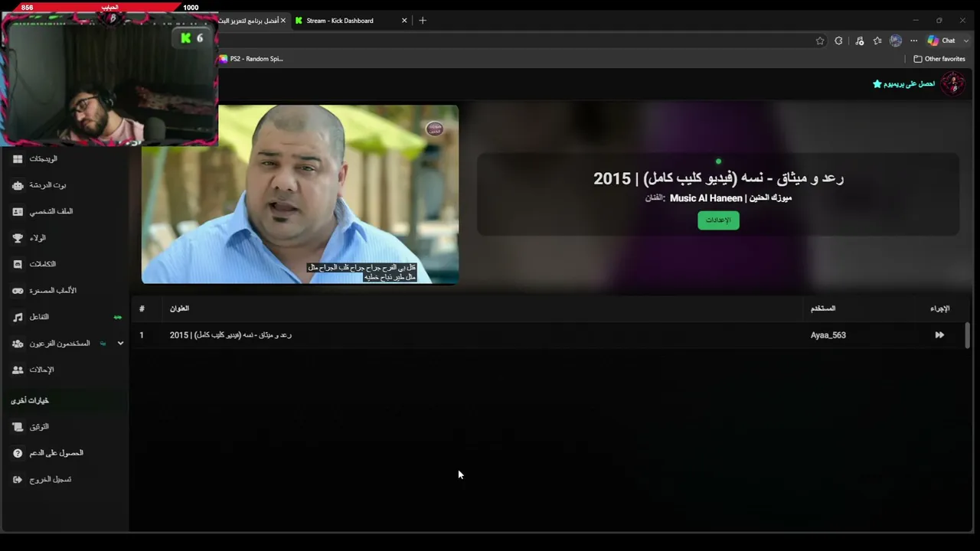Open the Other favorites folder

click(x=939, y=59)
